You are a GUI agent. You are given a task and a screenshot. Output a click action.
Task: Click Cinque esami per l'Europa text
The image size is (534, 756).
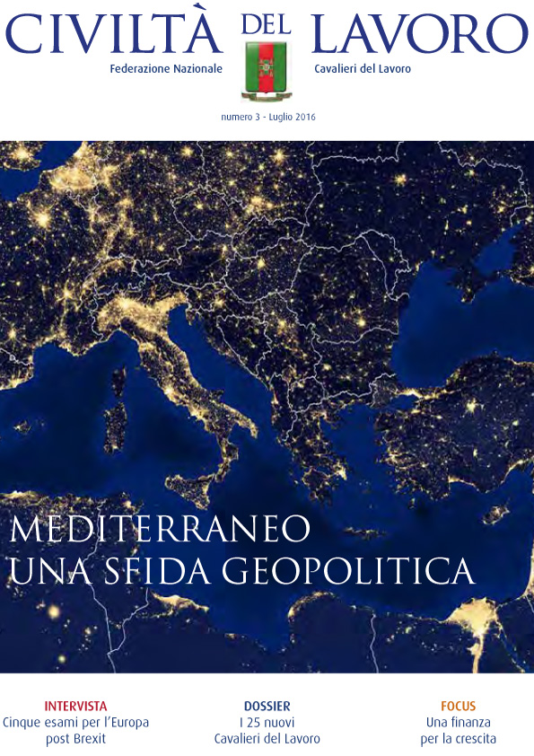(x=75, y=722)
